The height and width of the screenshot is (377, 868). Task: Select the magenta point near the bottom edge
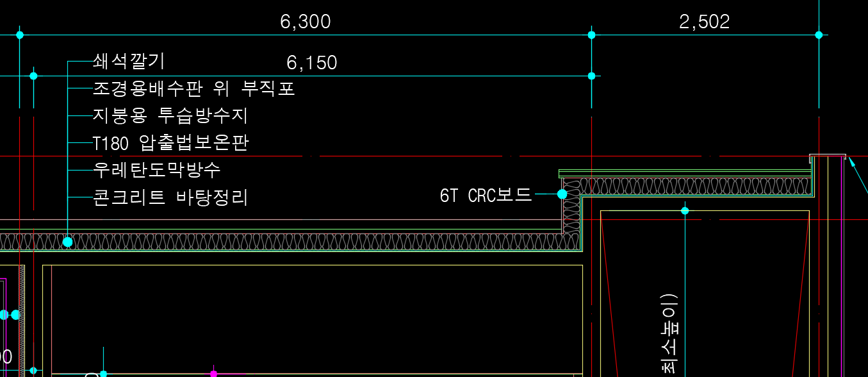(x=213, y=374)
